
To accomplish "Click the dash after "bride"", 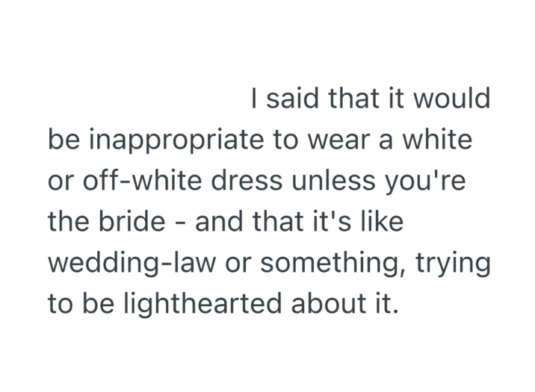I will (x=183, y=224).
